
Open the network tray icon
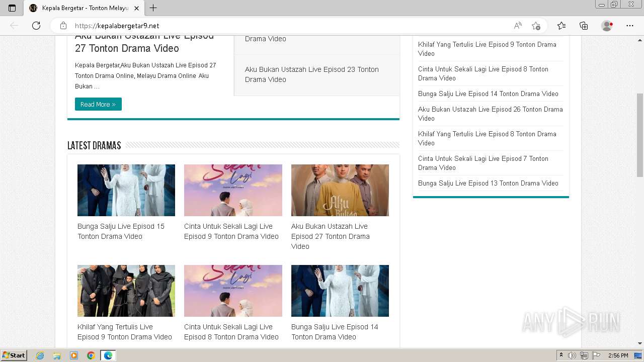coord(584,355)
